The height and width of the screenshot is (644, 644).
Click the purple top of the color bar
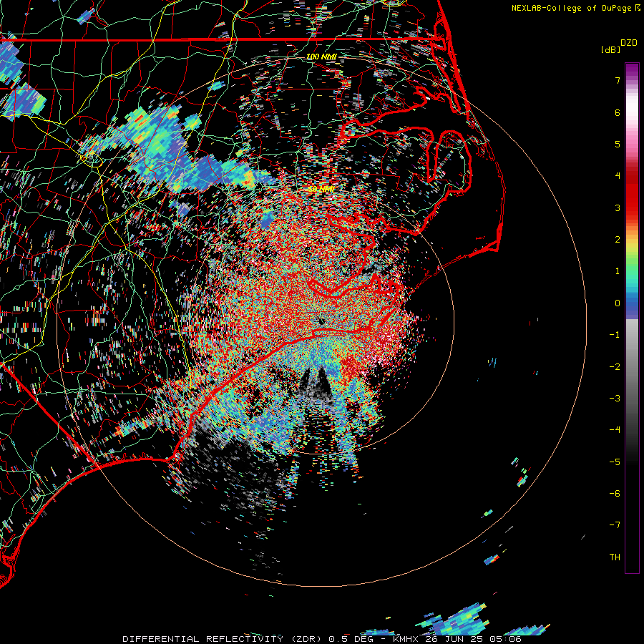tap(632, 68)
